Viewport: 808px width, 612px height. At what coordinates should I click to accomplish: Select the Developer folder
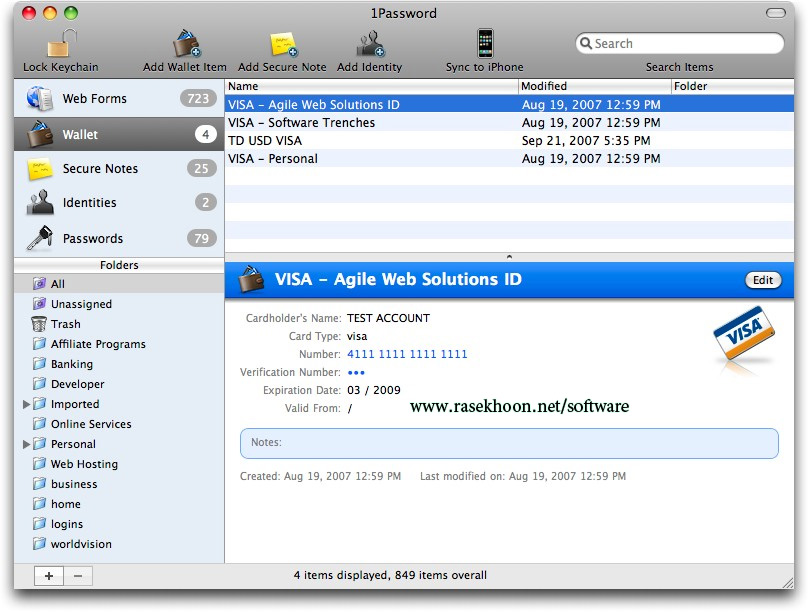[119, 384]
